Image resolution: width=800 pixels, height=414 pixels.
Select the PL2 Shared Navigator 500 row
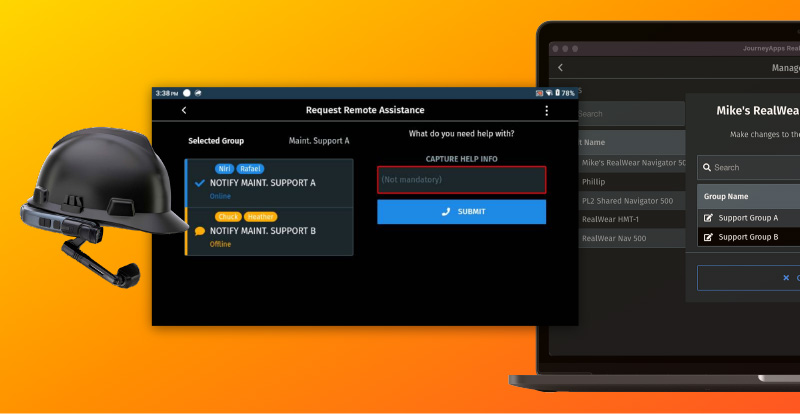(632, 201)
